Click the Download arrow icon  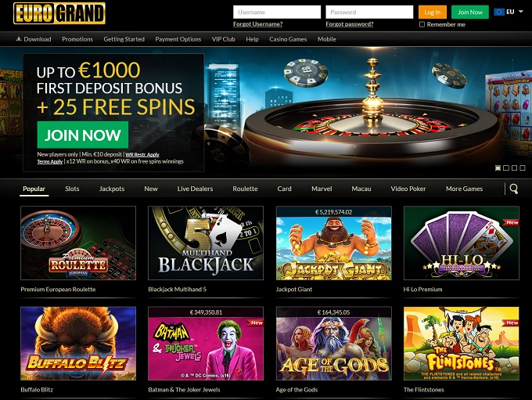[x=19, y=39]
